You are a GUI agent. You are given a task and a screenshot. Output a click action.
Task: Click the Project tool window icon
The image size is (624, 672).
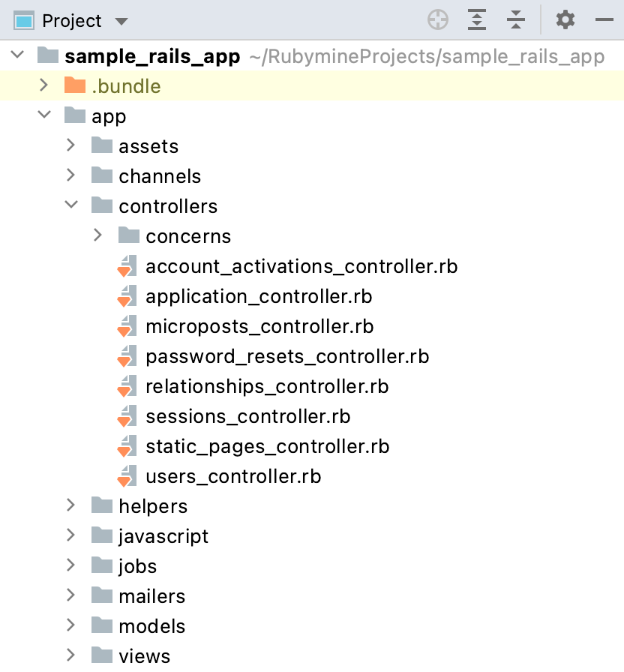(24, 20)
